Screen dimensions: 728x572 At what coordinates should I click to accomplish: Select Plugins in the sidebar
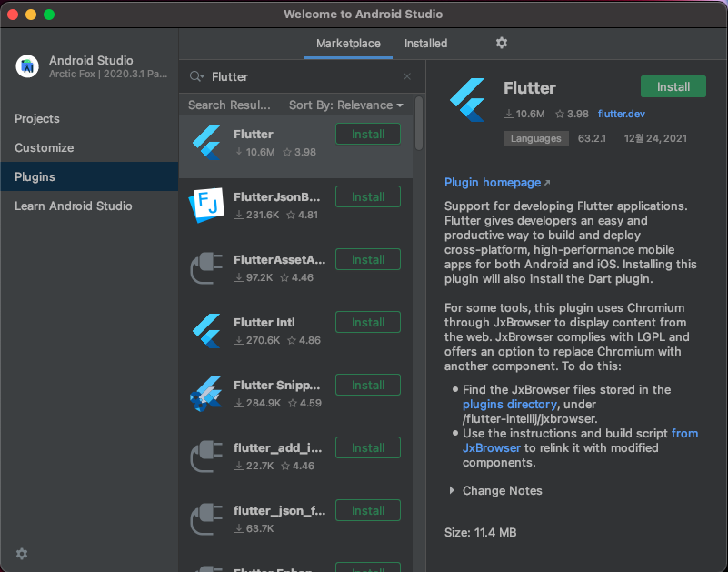[89, 176]
